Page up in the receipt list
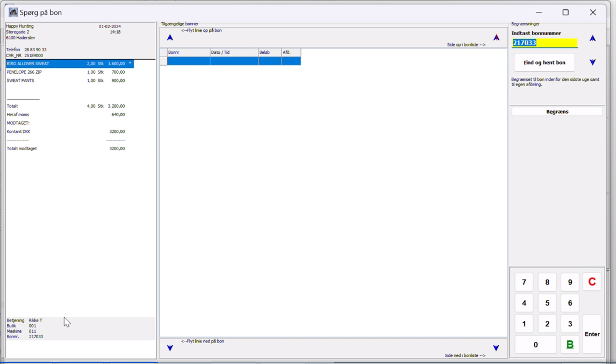This screenshot has width=616, height=364. pyautogui.click(x=496, y=38)
